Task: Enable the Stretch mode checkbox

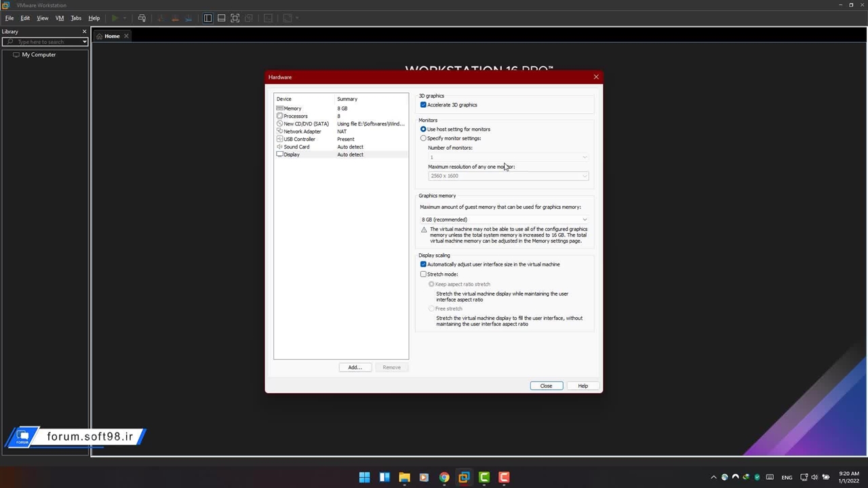Action: tap(423, 274)
